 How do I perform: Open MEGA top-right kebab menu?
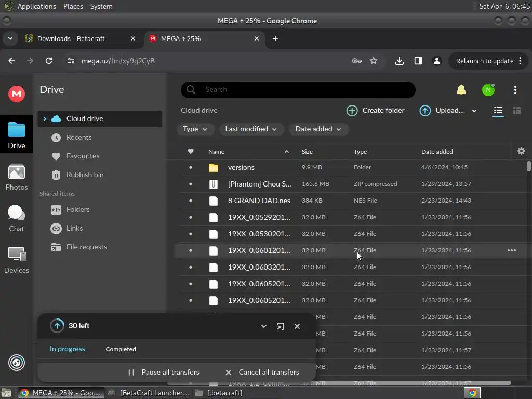[515, 90]
